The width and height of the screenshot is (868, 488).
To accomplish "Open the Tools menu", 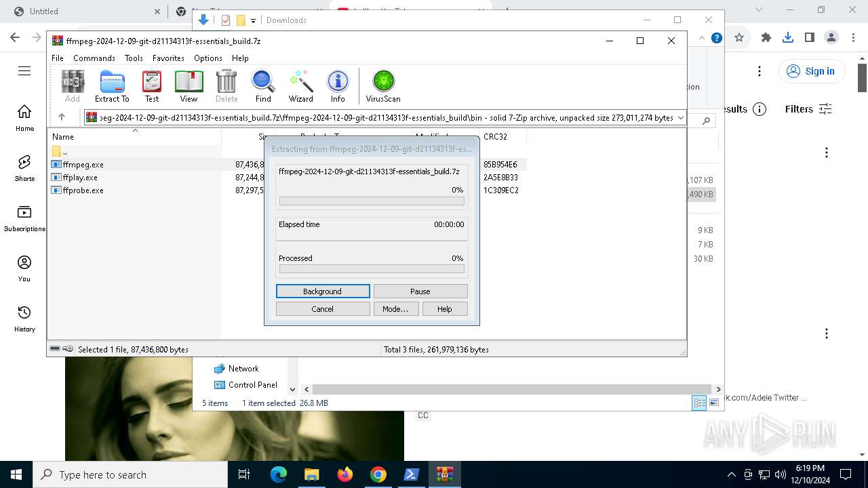I will (134, 58).
